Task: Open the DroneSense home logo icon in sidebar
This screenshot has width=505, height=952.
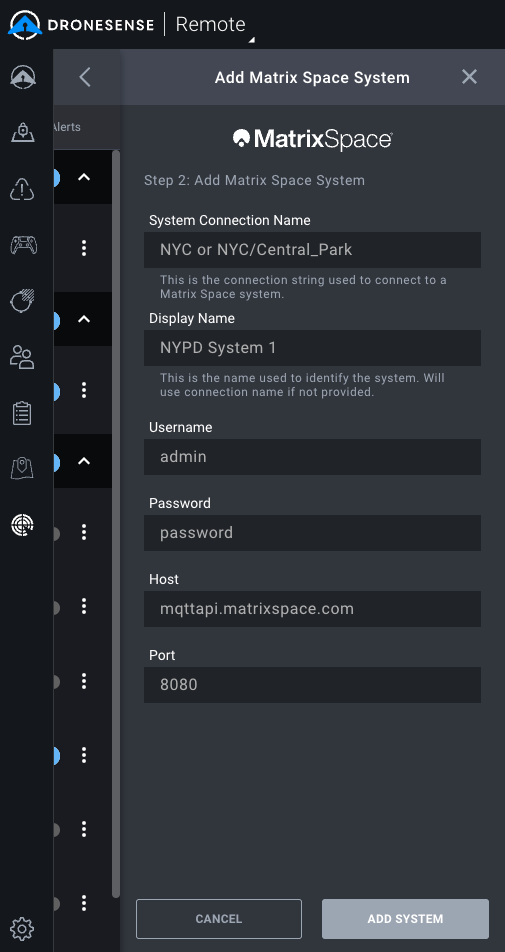Action: 22,77
